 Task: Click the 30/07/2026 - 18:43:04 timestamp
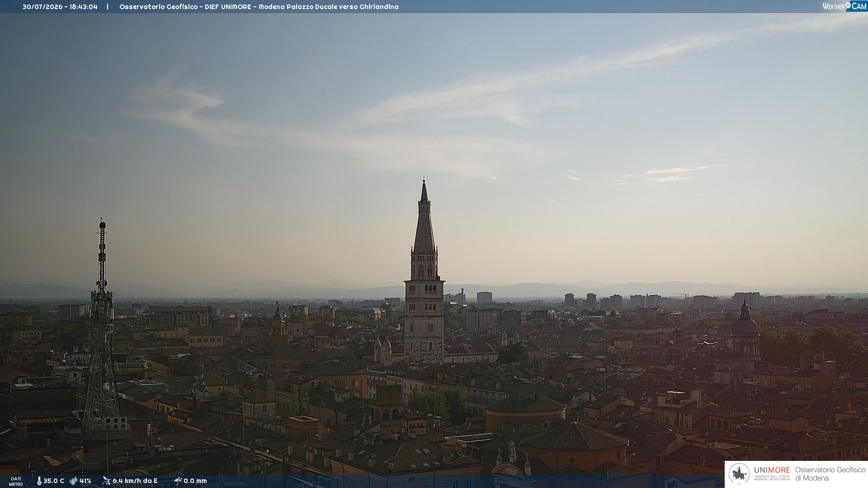pyautogui.click(x=60, y=7)
